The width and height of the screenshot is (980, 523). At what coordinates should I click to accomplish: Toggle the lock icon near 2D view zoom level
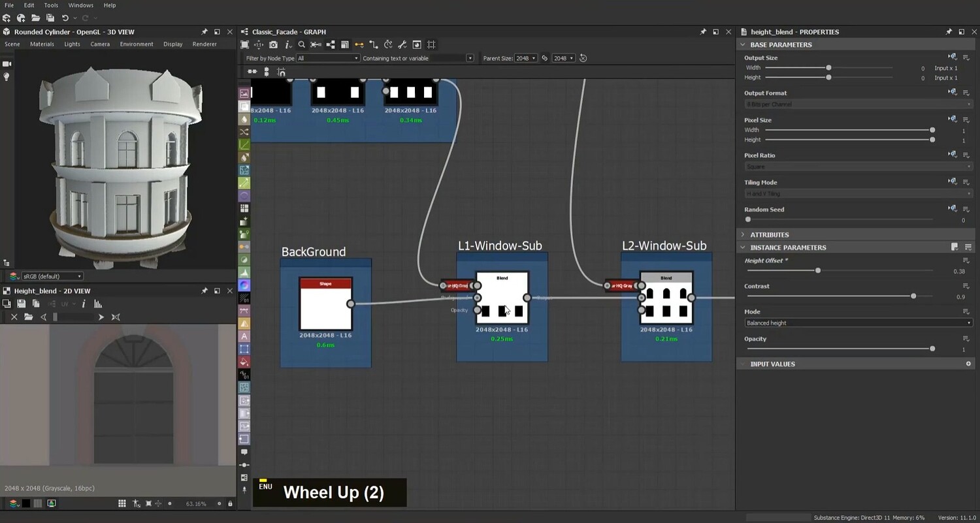(229, 503)
